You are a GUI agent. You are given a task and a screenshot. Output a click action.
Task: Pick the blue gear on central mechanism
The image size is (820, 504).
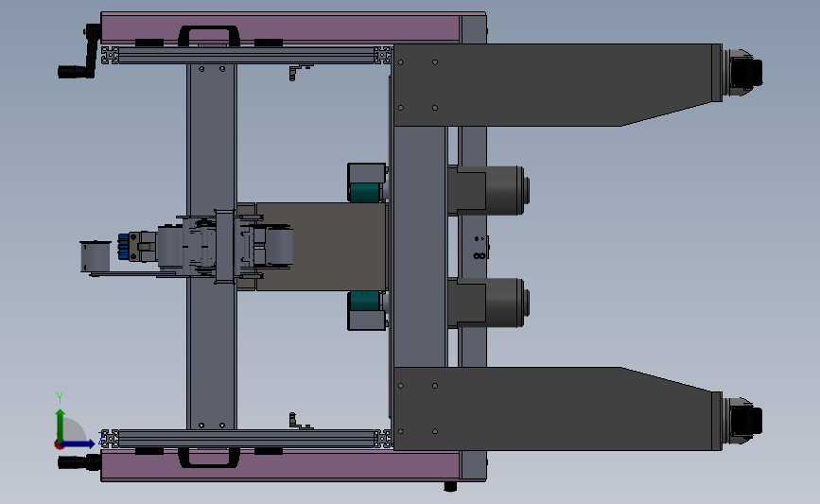tap(123, 246)
